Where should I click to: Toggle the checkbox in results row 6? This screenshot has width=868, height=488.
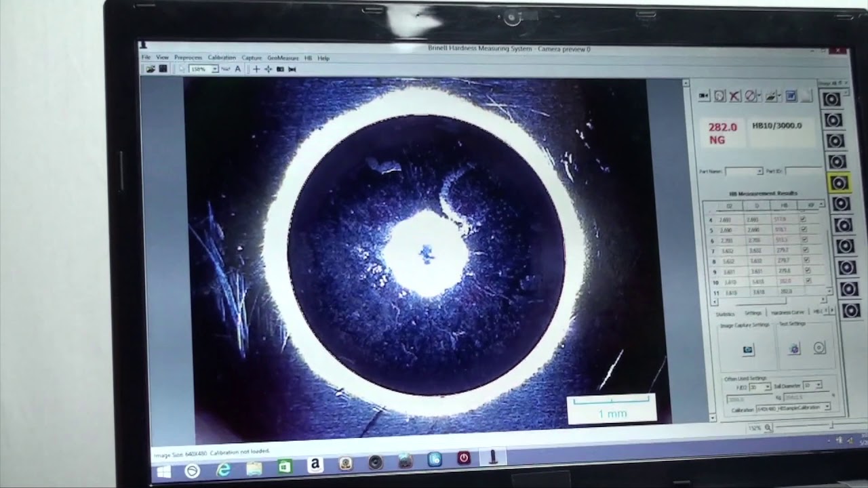pos(804,239)
